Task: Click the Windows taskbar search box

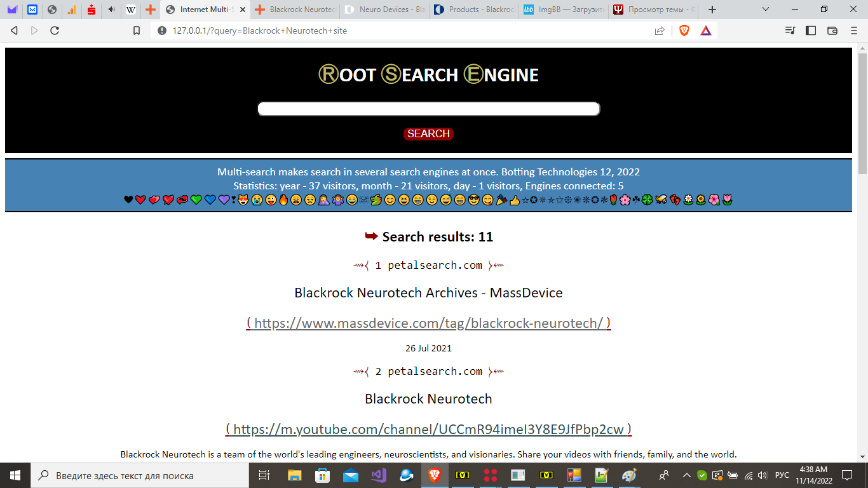Action: coord(140,475)
